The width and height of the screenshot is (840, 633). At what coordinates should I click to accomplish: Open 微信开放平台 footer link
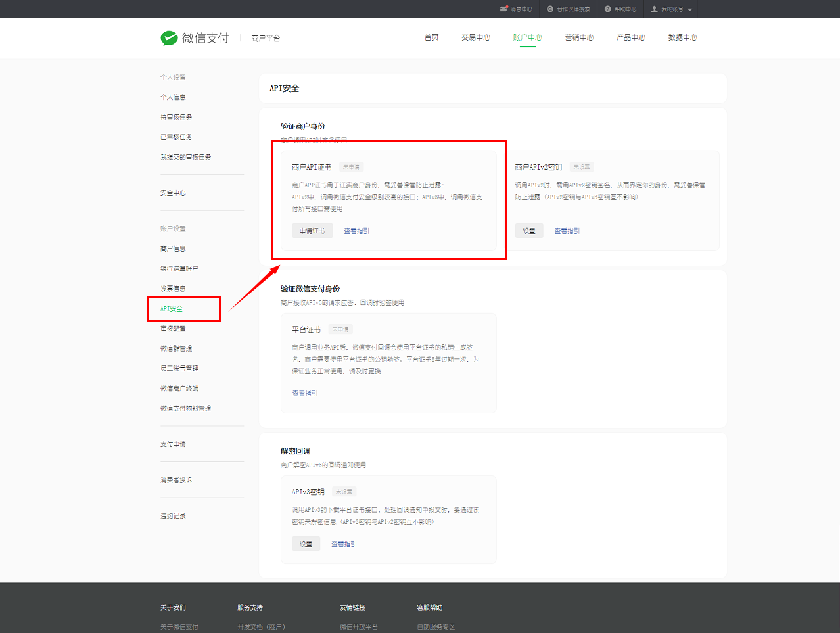point(359,627)
